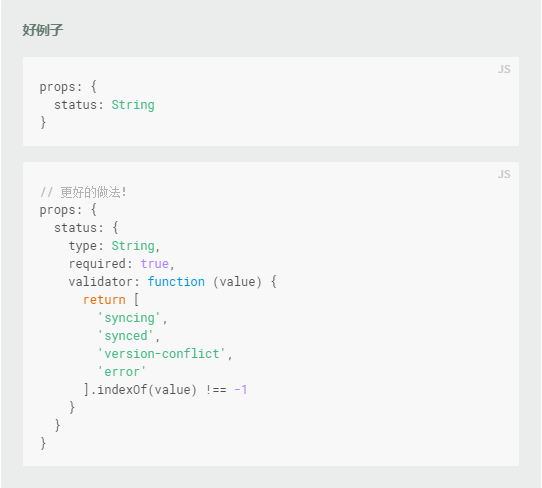Click the 'type: String,' line
542x488 pixels.
[114, 246]
